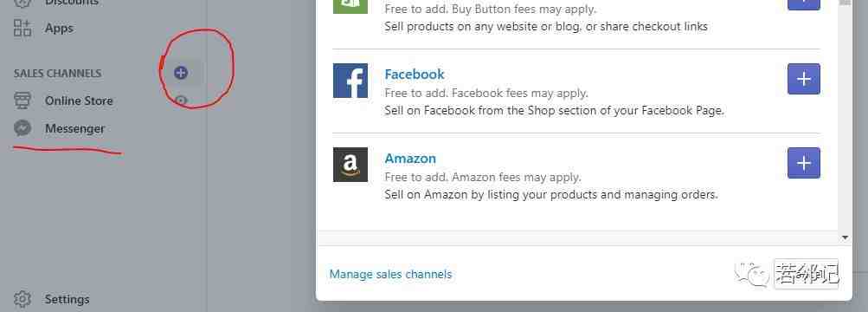Viewport: 868px width, 312px height.
Task: Add the Amazon sales channel
Action: [804, 163]
